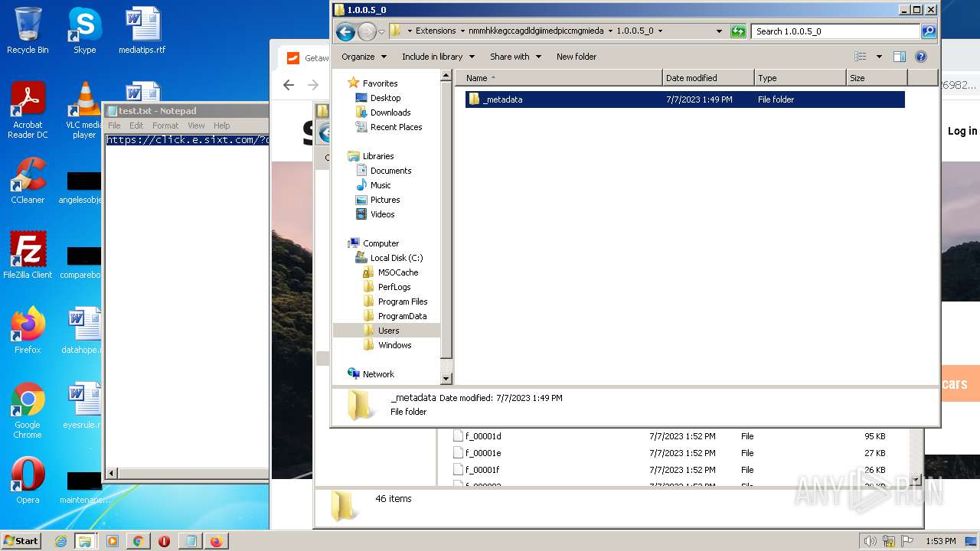Open address bar history dropdown
This screenshot has width=980, height=551.
719,31
